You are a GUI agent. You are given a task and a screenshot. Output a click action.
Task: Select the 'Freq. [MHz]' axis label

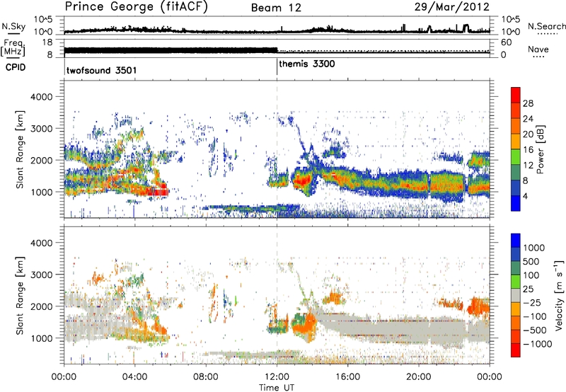tap(13, 48)
